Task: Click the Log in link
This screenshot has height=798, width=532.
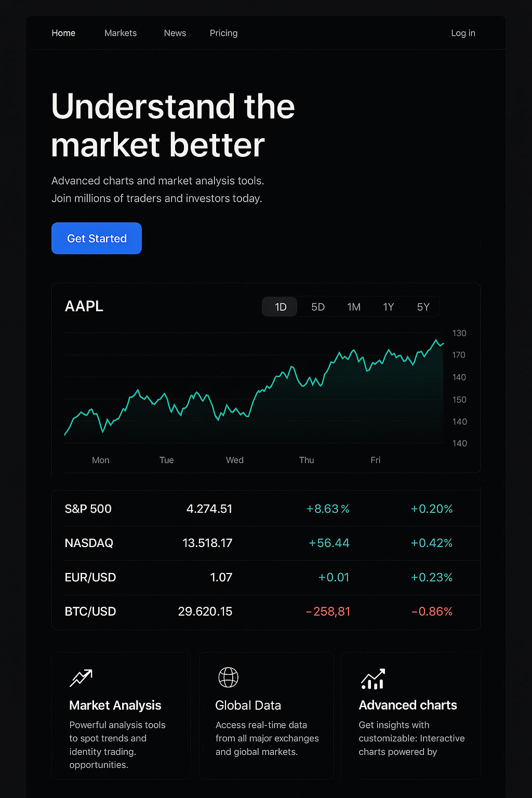Action: [463, 33]
